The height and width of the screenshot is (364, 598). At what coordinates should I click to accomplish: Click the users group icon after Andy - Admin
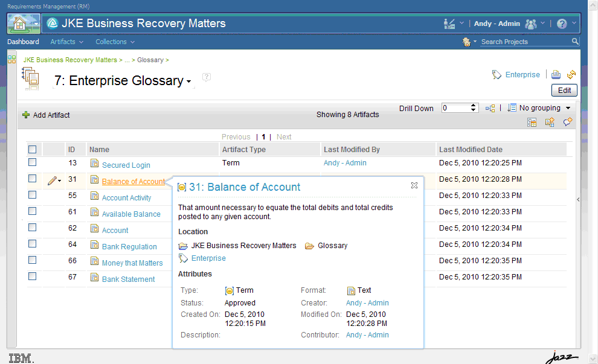tap(530, 24)
